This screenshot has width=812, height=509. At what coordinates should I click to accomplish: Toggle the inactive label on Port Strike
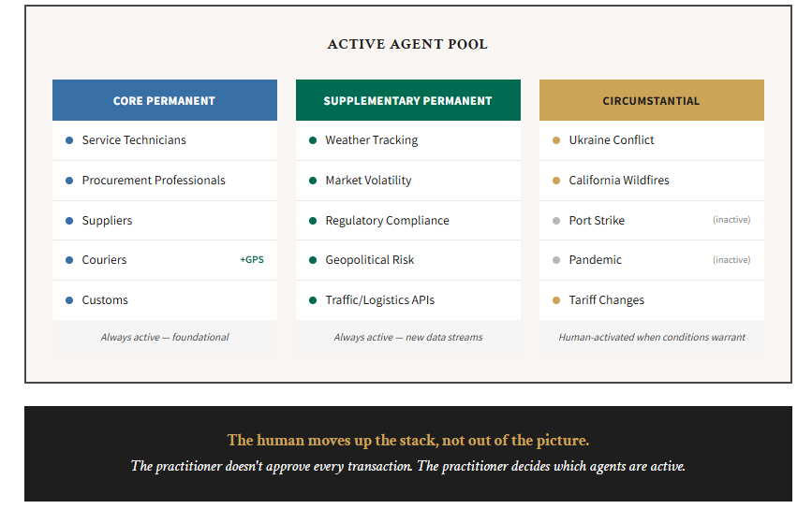731,221
